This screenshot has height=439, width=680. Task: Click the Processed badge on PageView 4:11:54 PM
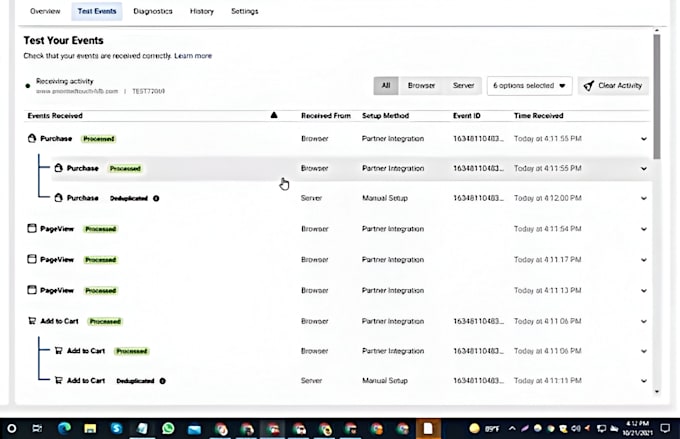tap(101, 229)
